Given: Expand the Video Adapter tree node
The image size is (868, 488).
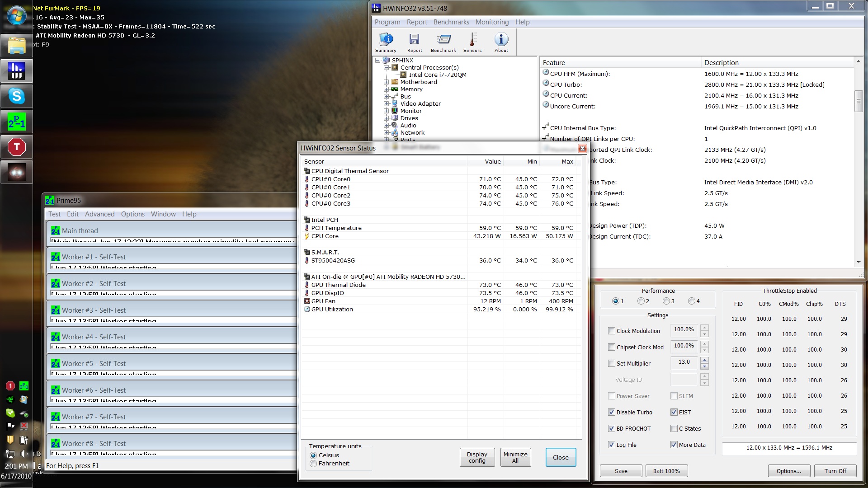Looking at the screenshot, I should 387,104.
